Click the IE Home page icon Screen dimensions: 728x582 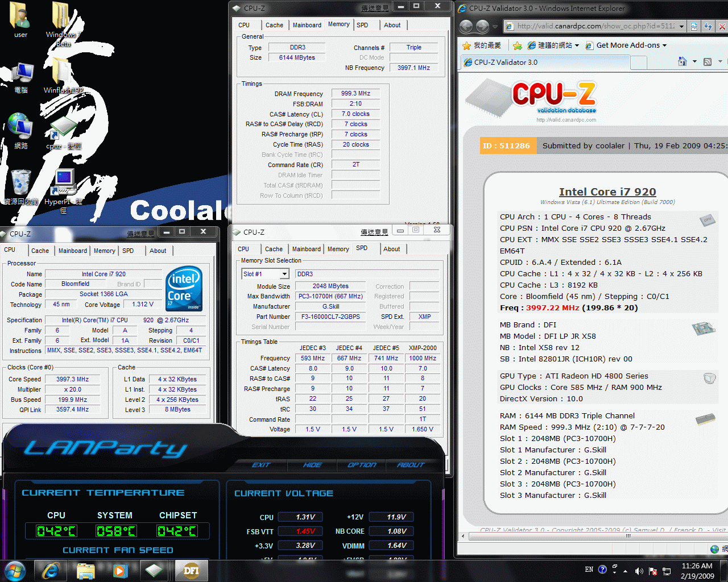(x=682, y=61)
